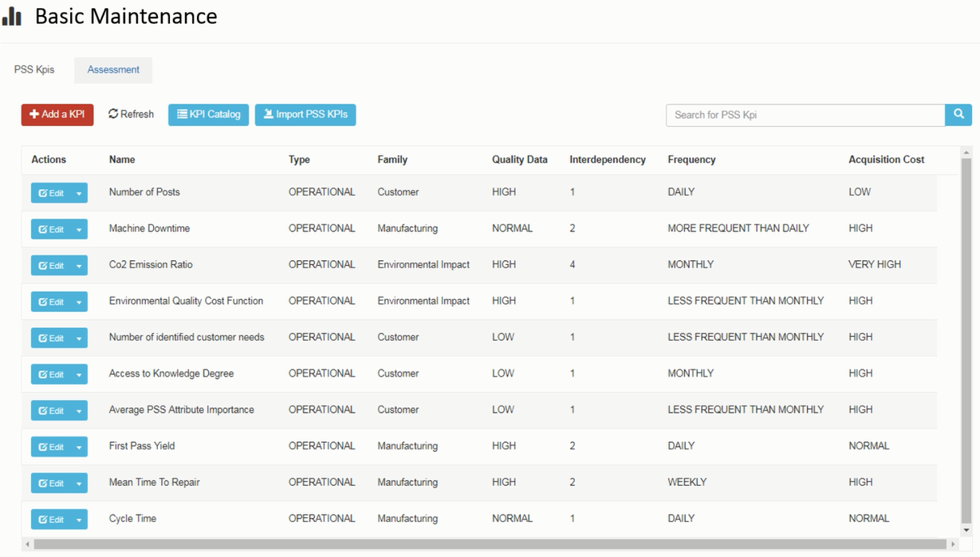Edit the Mean Time To Repair KPI

pyautogui.click(x=51, y=484)
